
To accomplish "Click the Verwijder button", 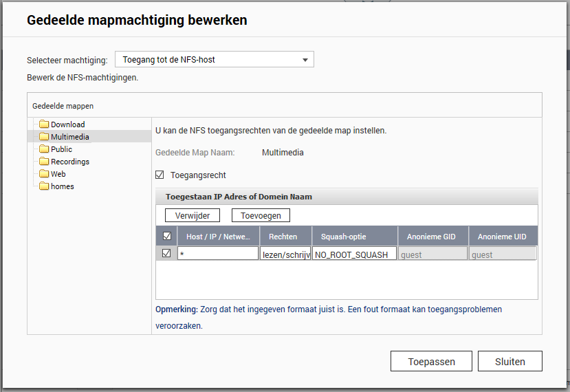I will pos(193,215).
